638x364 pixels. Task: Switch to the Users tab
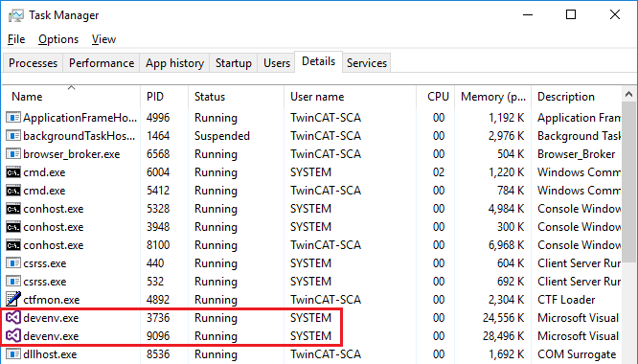(x=277, y=63)
